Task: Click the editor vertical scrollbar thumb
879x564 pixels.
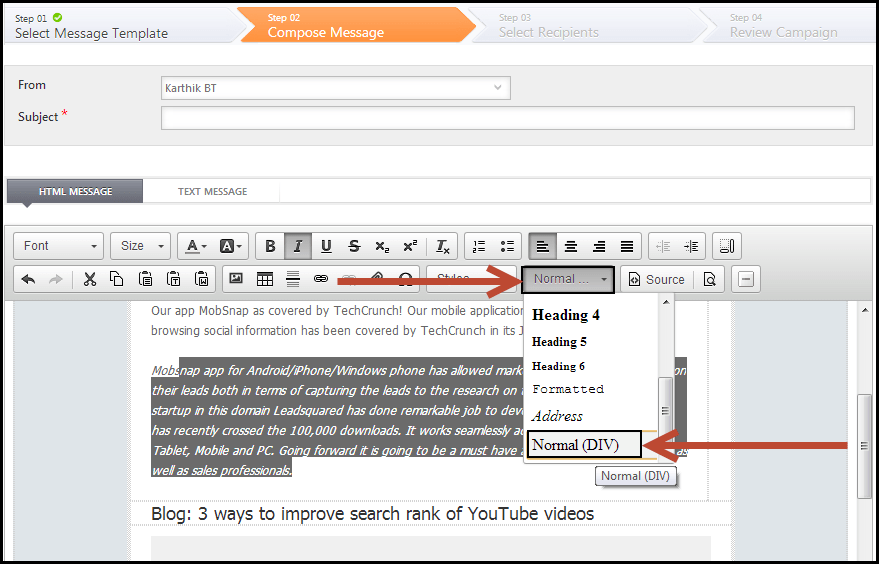Action: click(x=865, y=446)
